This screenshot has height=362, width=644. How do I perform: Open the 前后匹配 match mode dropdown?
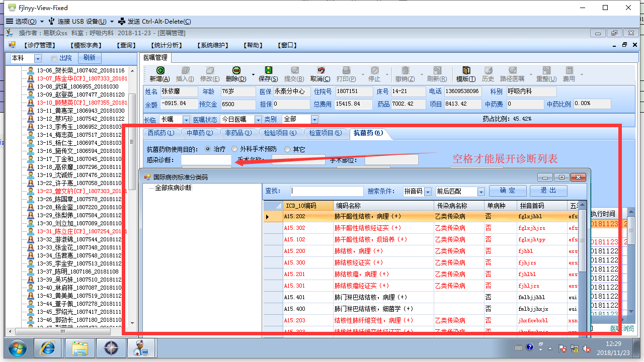tap(481, 192)
